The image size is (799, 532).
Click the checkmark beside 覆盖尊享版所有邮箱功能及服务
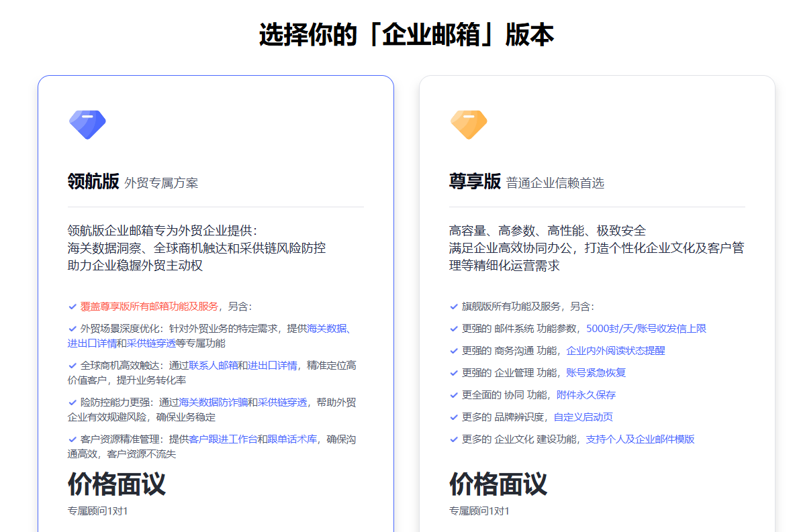pyautogui.click(x=72, y=307)
